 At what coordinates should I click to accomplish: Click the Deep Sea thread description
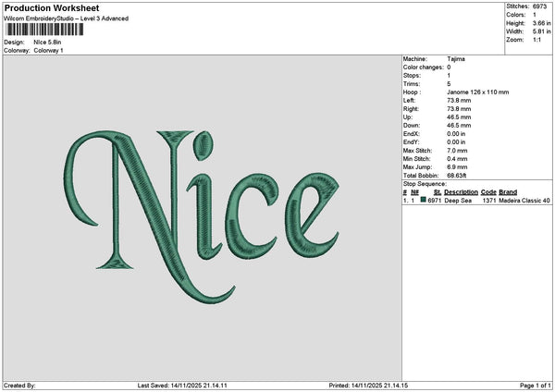(x=458, y=201)
